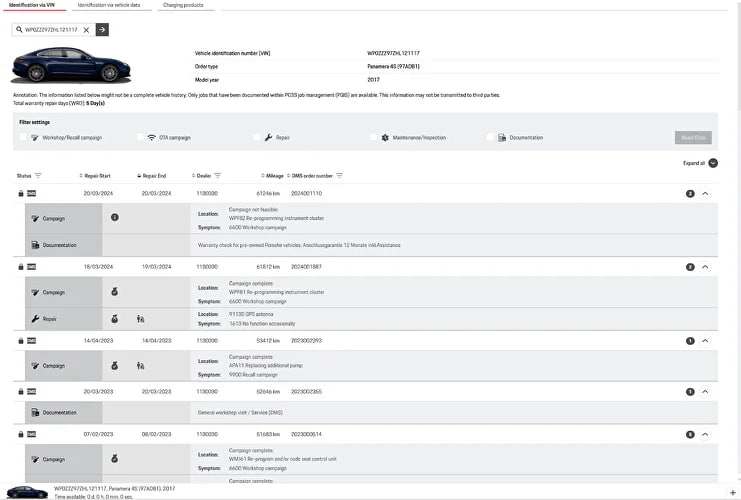Enable OTA campaign filter checkbox
The width and height of the screenshot is (741, 500).
click(x=140, y=137)
